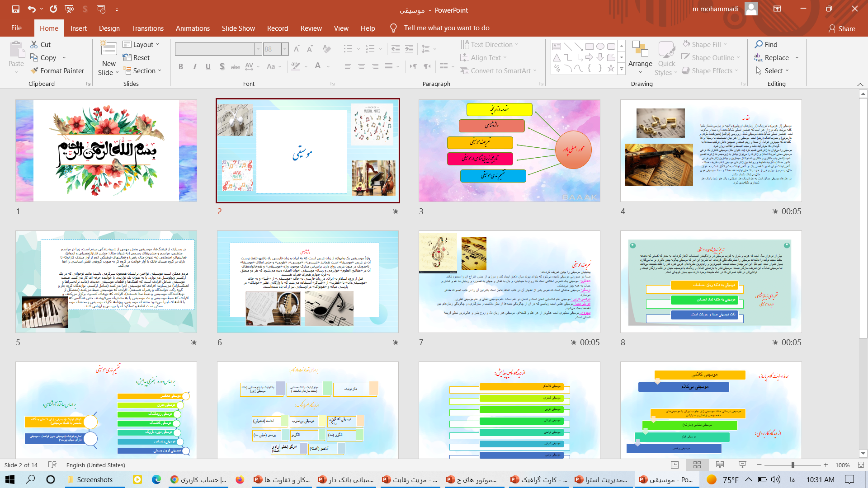Open the Transitions tab
The image size is (868, 488).
pyautogui.click(x=147, y=28)
